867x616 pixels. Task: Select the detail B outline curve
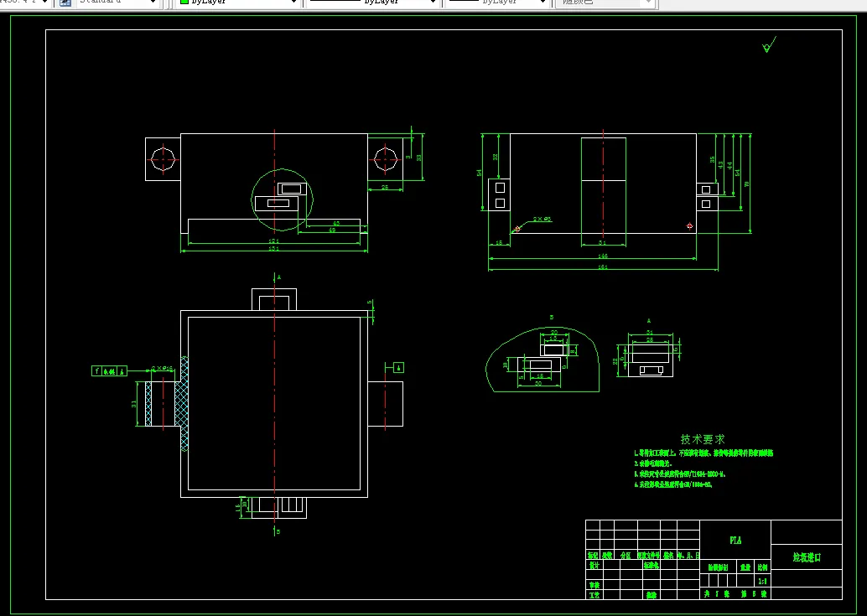[543, 360]
